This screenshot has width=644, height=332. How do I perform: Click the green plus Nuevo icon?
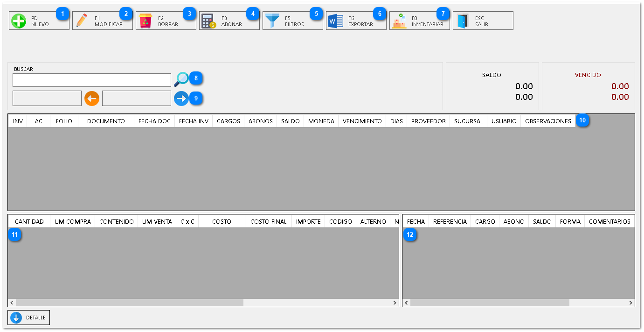(19, 21)
